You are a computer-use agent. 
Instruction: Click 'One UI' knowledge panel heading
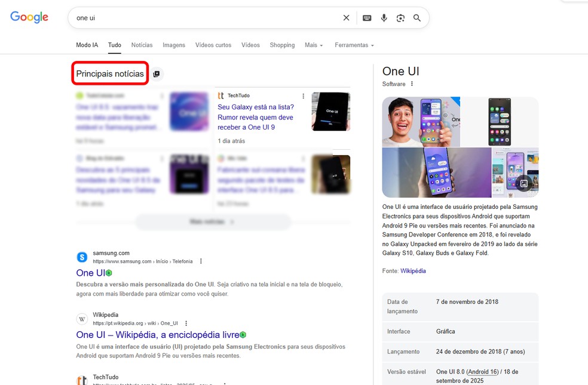click(x=400, y=71)
